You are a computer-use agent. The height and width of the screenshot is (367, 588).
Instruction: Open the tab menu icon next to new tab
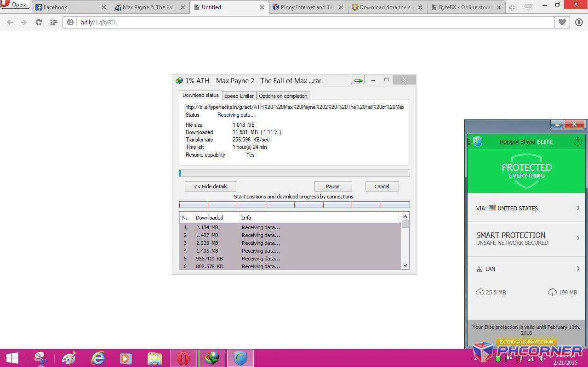point(528,7)
